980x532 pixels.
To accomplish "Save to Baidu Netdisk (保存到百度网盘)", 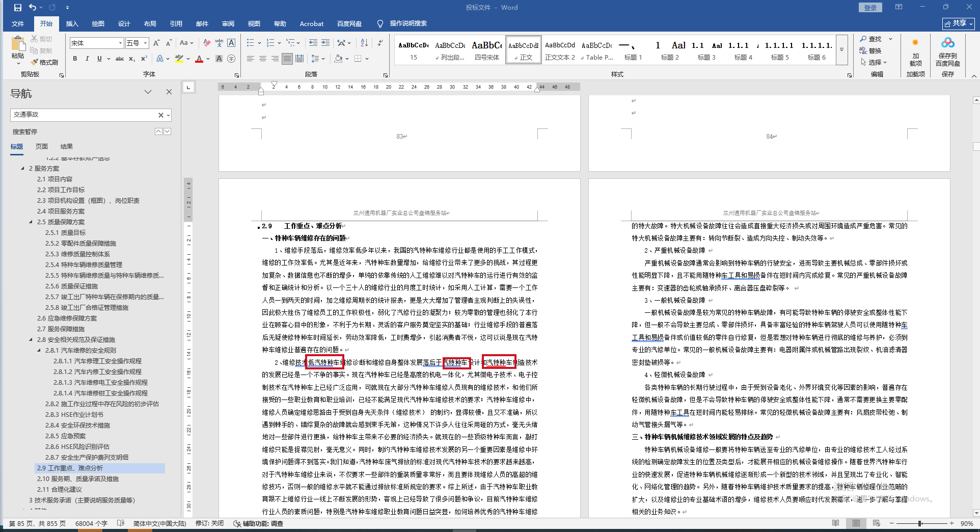I will [x=947, y=51].
